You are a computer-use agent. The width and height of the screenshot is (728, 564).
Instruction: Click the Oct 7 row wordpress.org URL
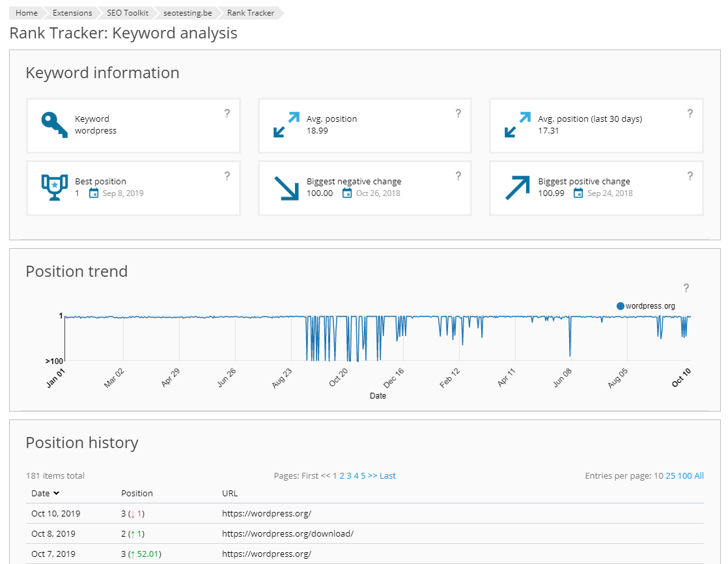pos(266,554)
